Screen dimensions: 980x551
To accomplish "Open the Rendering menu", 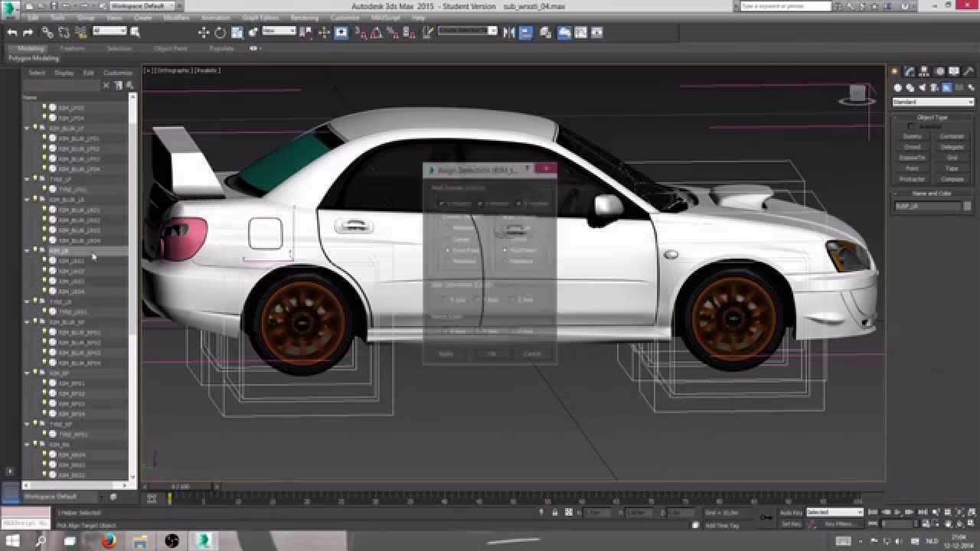I will pyautogui.click(x=304, y=18).
